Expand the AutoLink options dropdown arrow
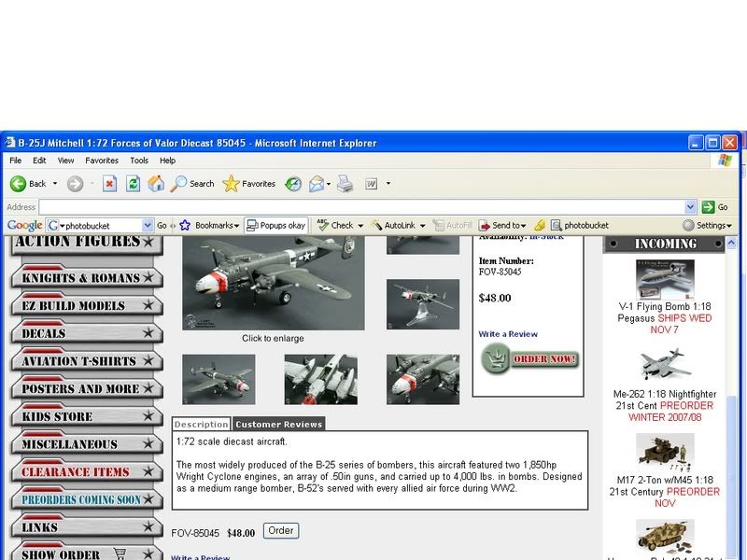The image size is (747, 560). click(423, 226)
